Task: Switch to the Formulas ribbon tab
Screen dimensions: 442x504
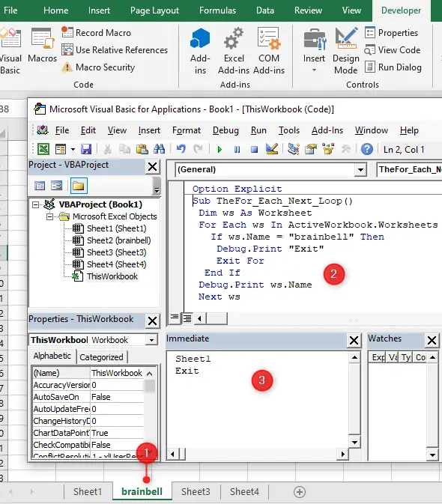Action: 217,10
